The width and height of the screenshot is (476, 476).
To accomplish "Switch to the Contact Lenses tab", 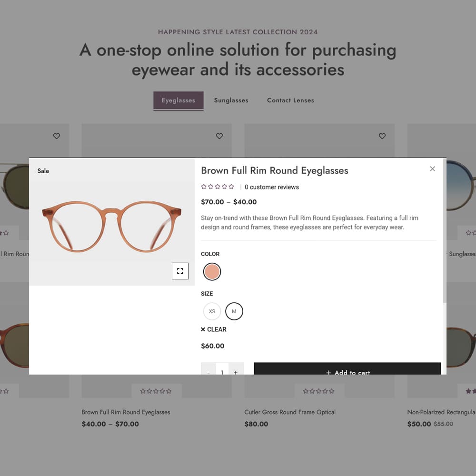I will [290, 100].
